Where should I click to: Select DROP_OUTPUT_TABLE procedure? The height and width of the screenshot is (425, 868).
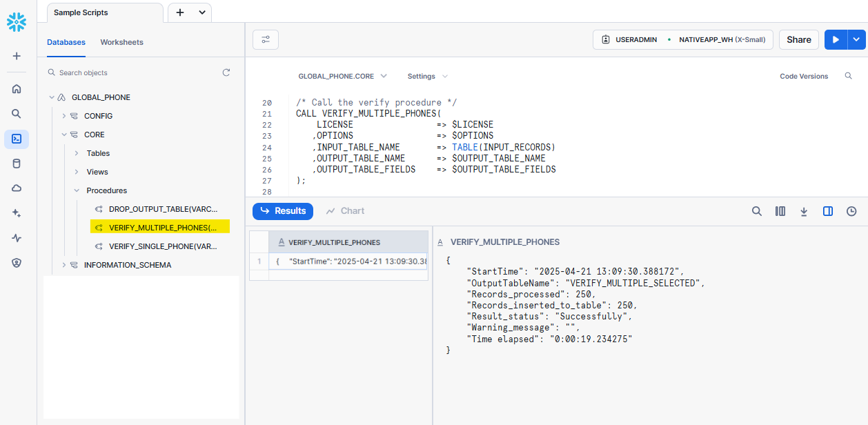click(x=163, y=209)
